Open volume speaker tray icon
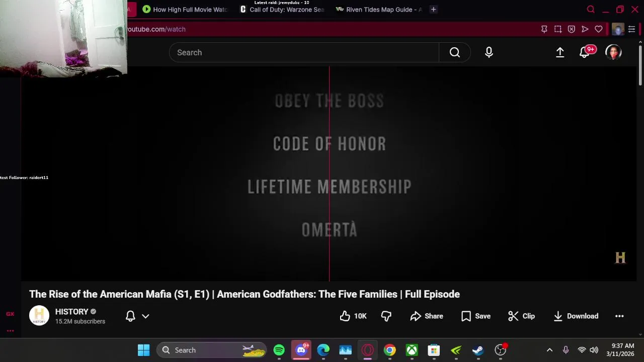Screen dimensions: 644x362 594,350
